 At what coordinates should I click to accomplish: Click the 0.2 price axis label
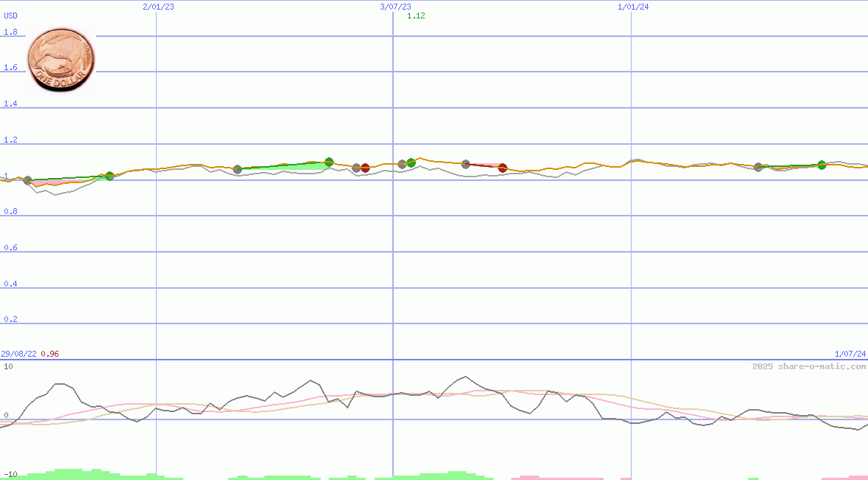tap(10, 319)
